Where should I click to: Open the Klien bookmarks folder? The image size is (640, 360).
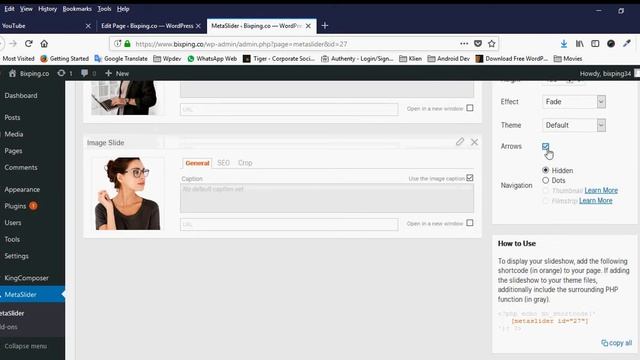point(410,59)
